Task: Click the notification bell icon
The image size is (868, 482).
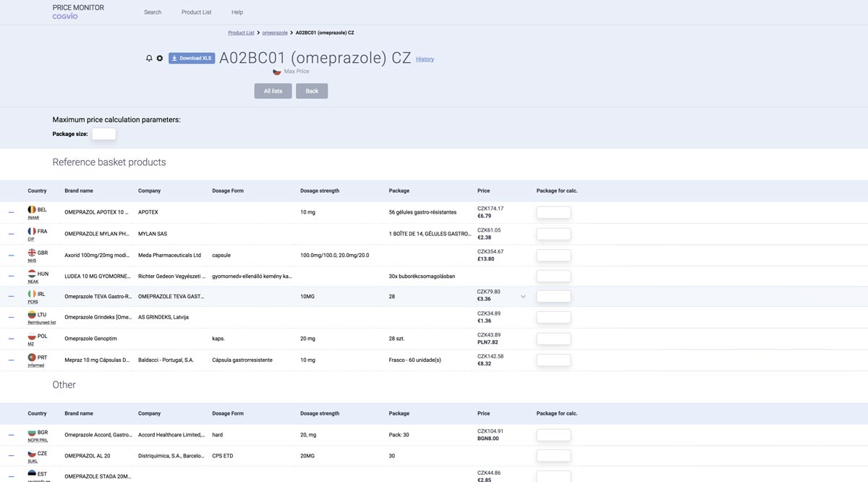Action: [149, 58]
